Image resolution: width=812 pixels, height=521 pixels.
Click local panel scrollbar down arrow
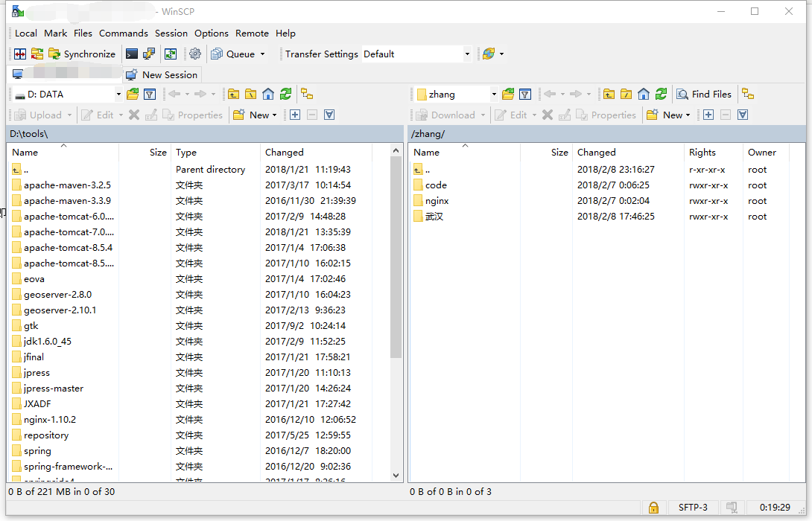396,476
